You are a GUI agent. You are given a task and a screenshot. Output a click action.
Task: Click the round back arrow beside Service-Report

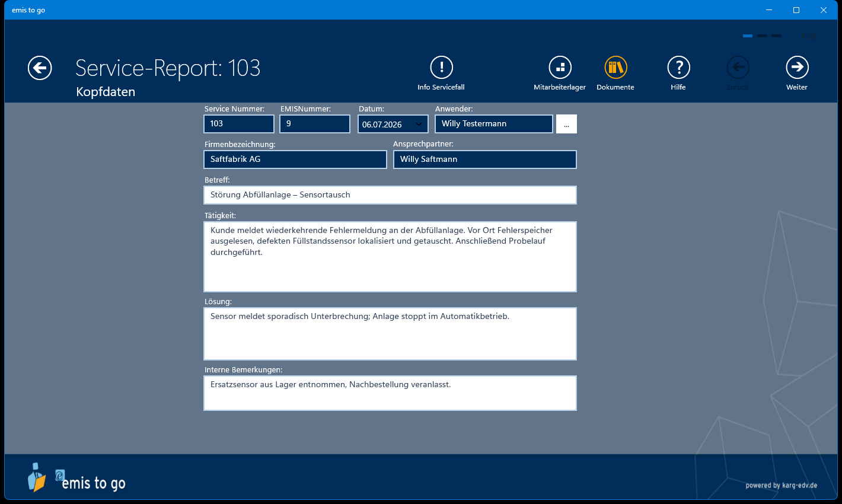click(x=40, y=68)
